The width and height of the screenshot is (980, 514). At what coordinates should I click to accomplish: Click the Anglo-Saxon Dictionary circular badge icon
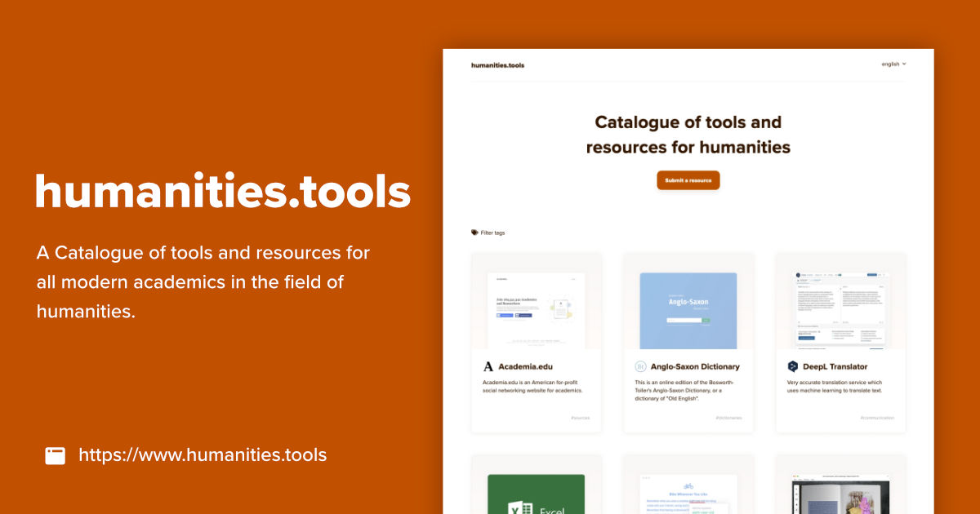point(640,366)
